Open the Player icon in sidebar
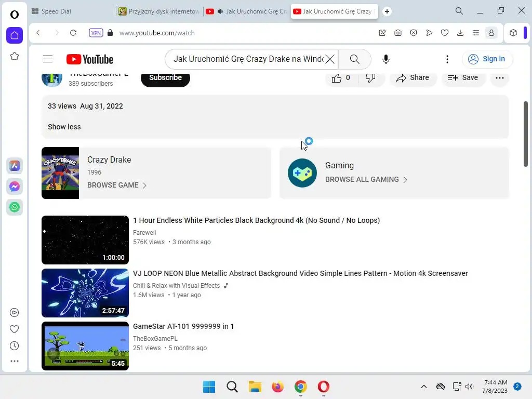532x399 pixels. [14, 312]
